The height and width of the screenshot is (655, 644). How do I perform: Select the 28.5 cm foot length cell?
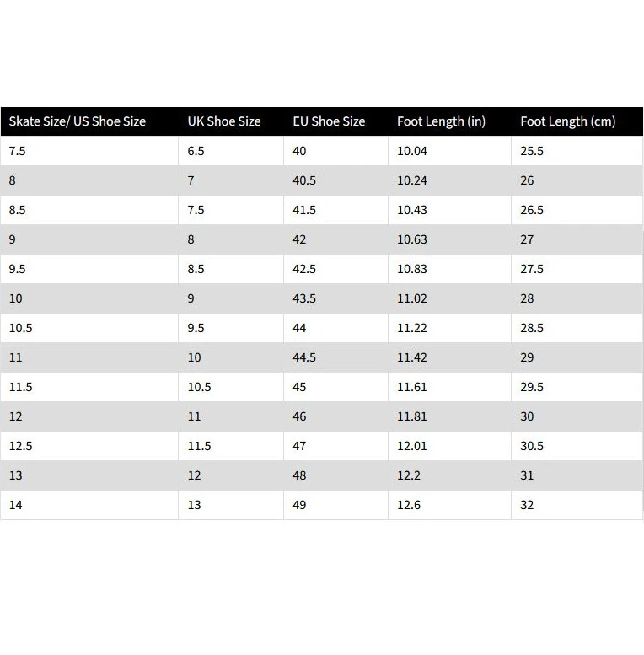532,328
